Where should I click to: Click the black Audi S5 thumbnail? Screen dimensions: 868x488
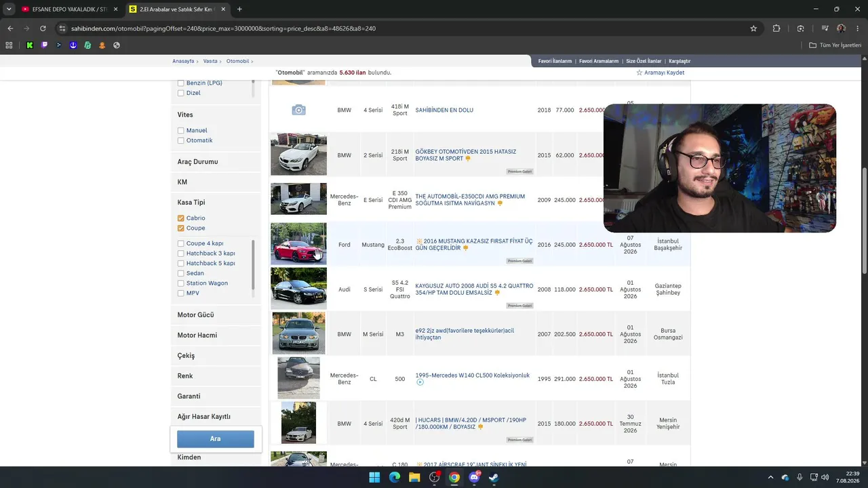(298, 289)
